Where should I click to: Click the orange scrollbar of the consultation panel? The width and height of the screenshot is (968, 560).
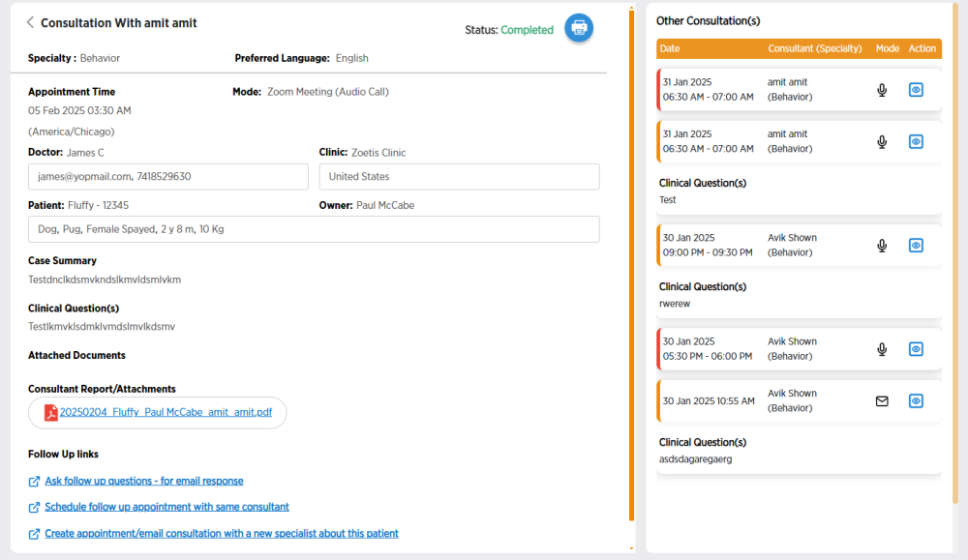tap(631, 265)
